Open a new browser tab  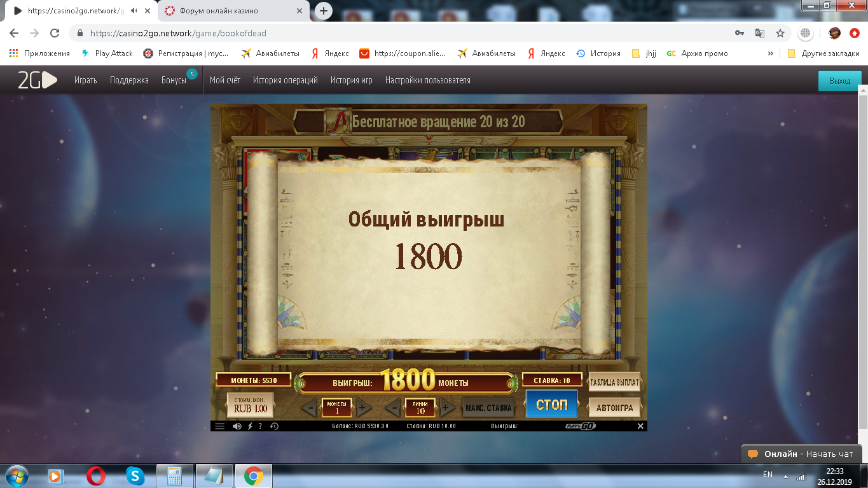[x=324, y=11]
